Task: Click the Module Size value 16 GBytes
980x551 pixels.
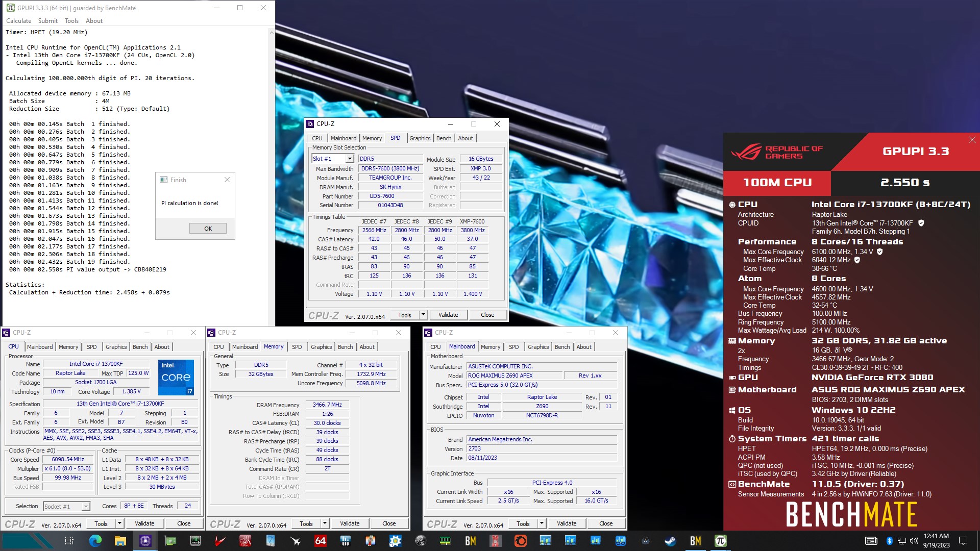Action: coord(481,159)
